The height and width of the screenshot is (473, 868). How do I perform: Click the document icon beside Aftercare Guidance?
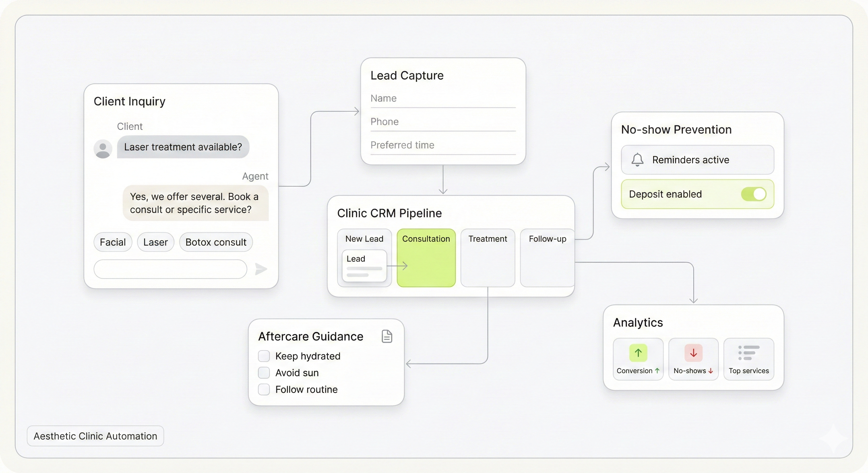tap(387, 336)
